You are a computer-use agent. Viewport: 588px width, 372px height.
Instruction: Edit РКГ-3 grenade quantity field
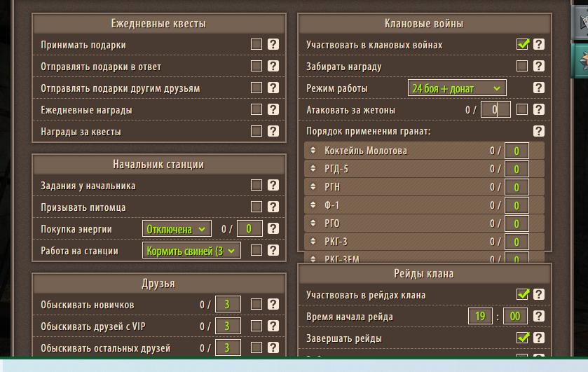(x=517, y=242)
